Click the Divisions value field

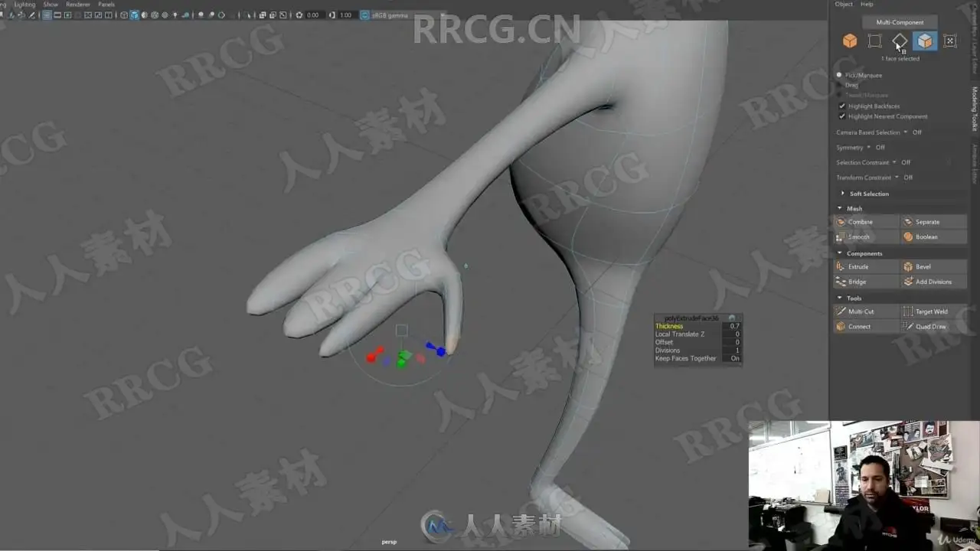coord(733,350)
